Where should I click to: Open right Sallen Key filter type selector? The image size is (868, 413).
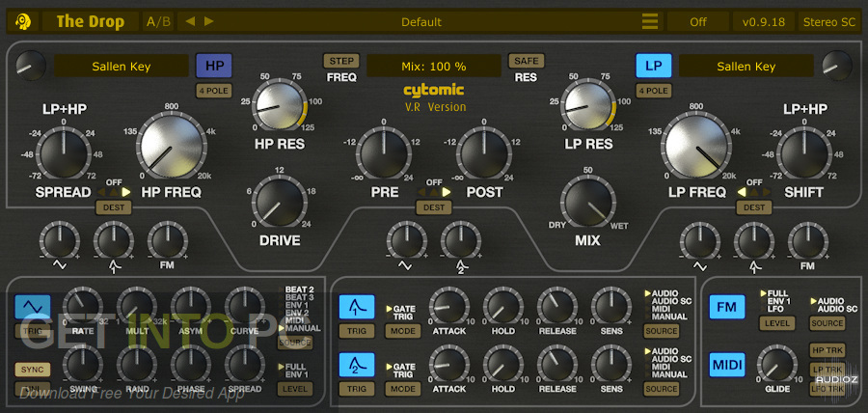[746, 66]
